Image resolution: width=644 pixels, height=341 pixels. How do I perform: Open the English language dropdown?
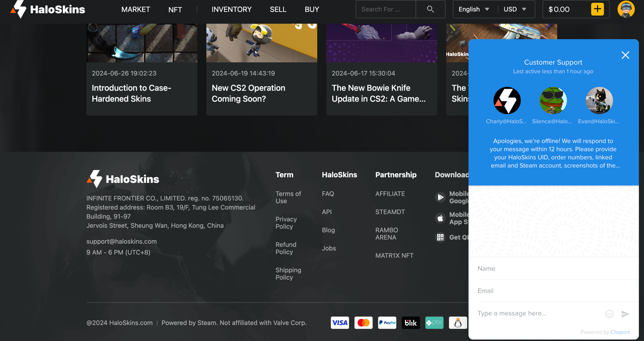(474, 9)
